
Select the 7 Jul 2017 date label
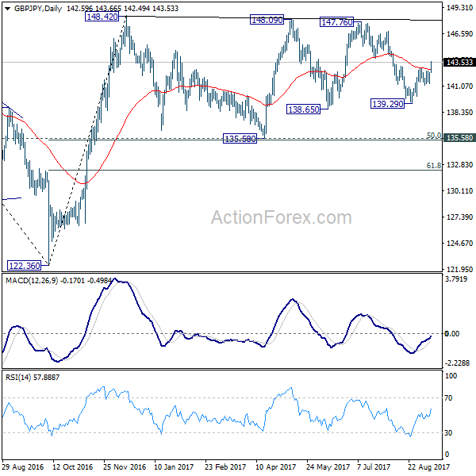374,467
